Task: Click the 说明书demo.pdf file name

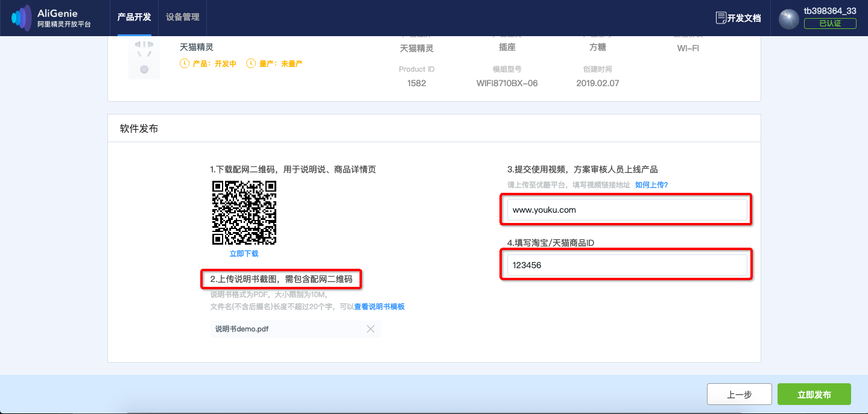Action: (242, 329)
